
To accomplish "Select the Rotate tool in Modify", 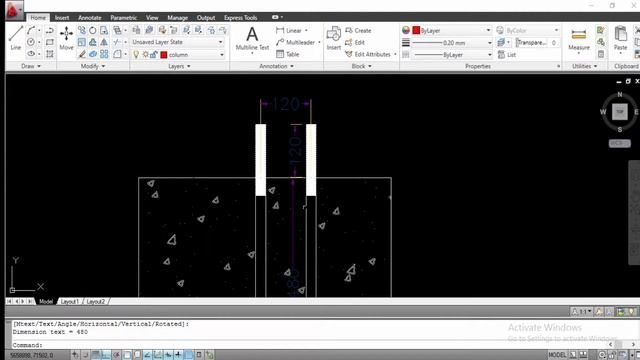I will [x=93, y=30].
